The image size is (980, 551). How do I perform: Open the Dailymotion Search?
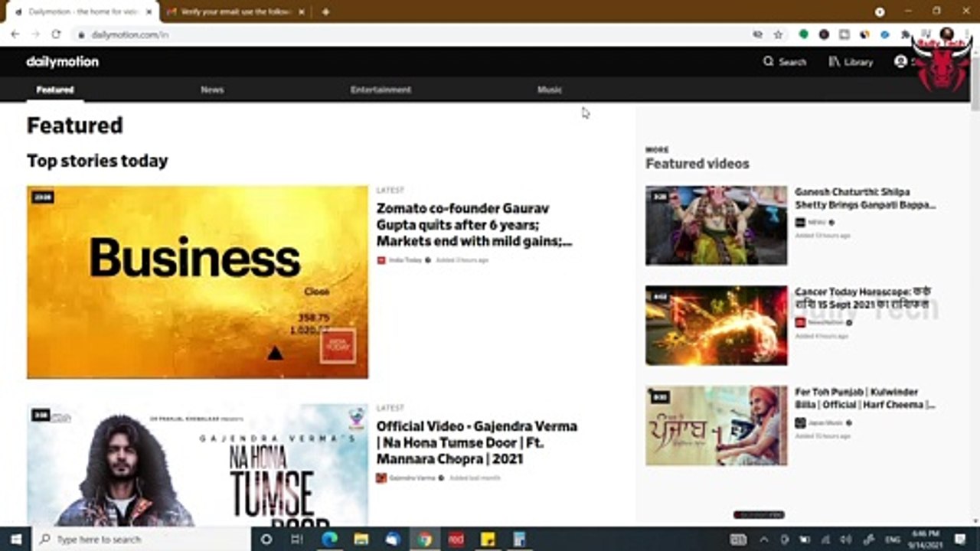pos(785,62)
